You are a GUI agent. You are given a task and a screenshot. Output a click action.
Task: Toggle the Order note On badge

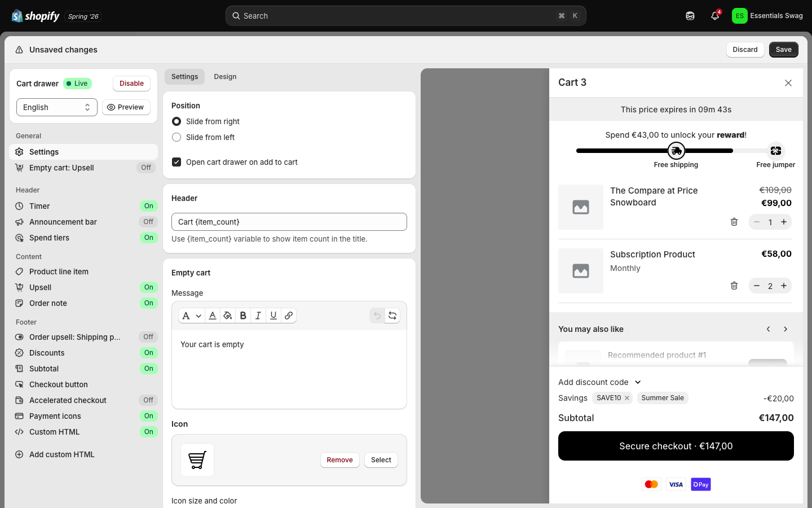(x=148, y=303)
